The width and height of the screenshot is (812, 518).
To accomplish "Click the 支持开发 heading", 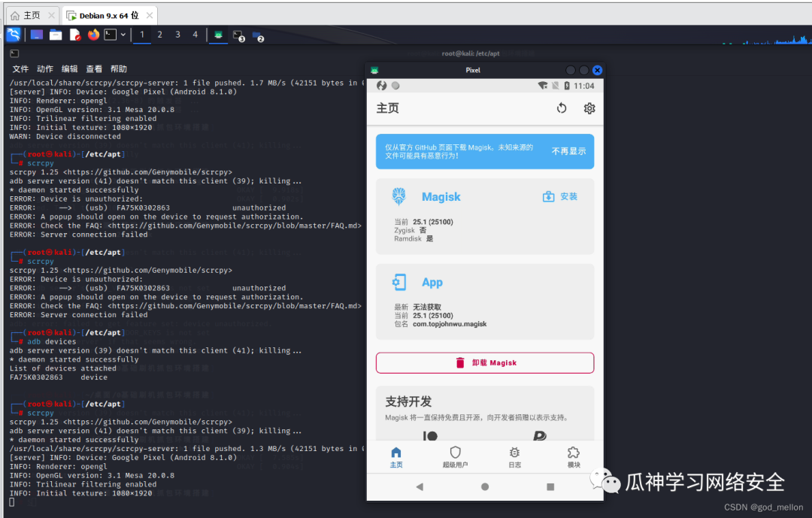I will [x=408, y=401].
